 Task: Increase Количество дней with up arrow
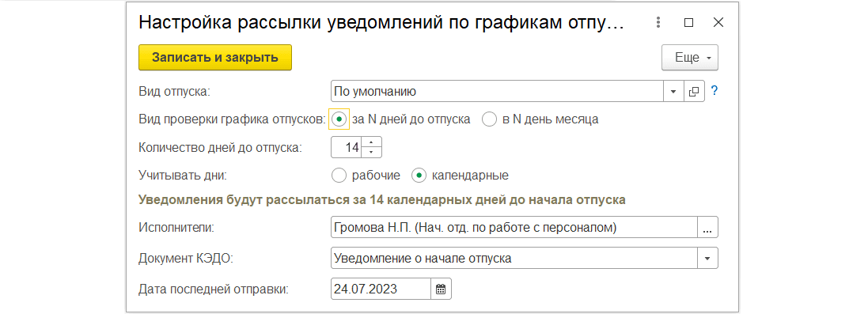coord(371,143)
